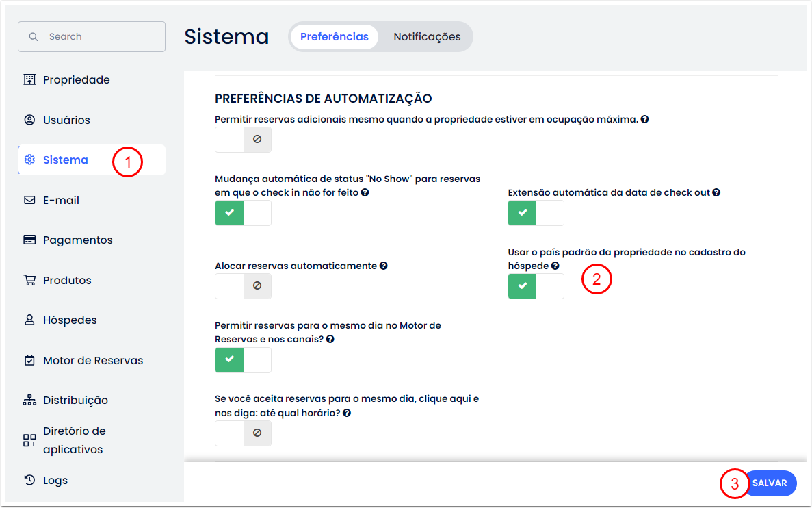Disable automatic No Show status toggle
The width and height of the screenshot is (812, 508).
tap(243, 213)
